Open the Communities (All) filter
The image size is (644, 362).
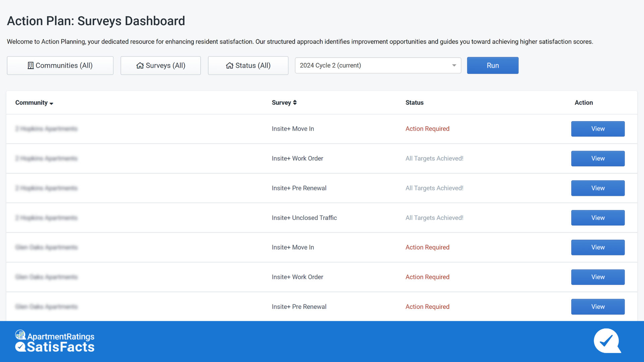[60, 65]
